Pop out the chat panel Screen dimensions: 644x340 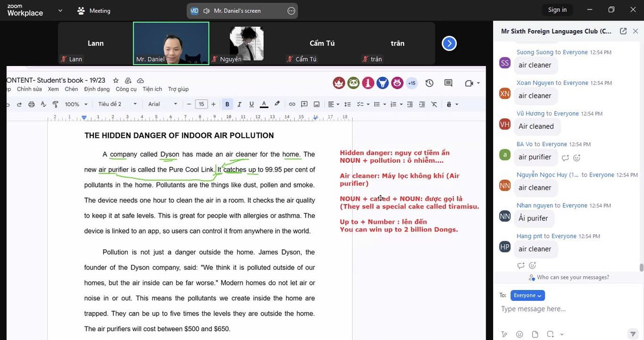pyautogui.click(x=623, y=31)
